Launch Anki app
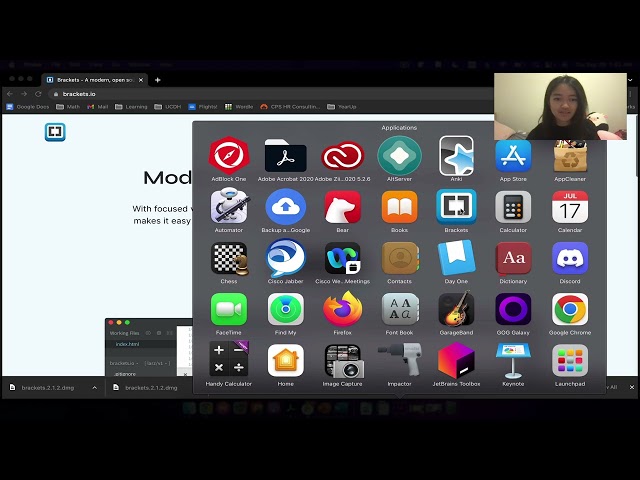The height and width of the screenshot is (480, 640). click(456, 156)
